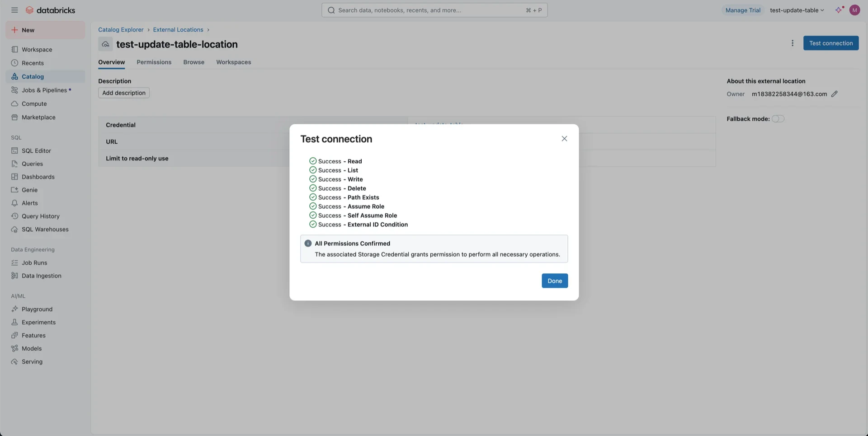This screenshot has height=436, width=868.
Task: Click the Genie icon
Action: [x=14, y=190]
